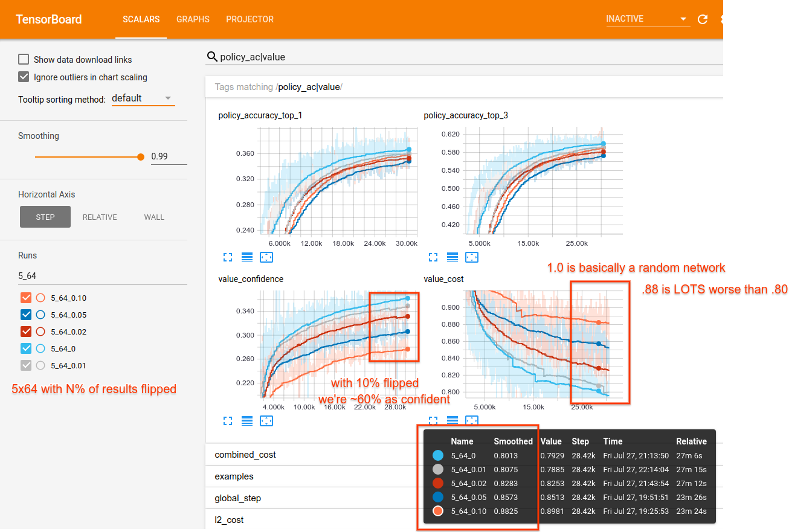Enable Show data download links
Viewport: 789px width, 532px height.
[x=23, y=59]
